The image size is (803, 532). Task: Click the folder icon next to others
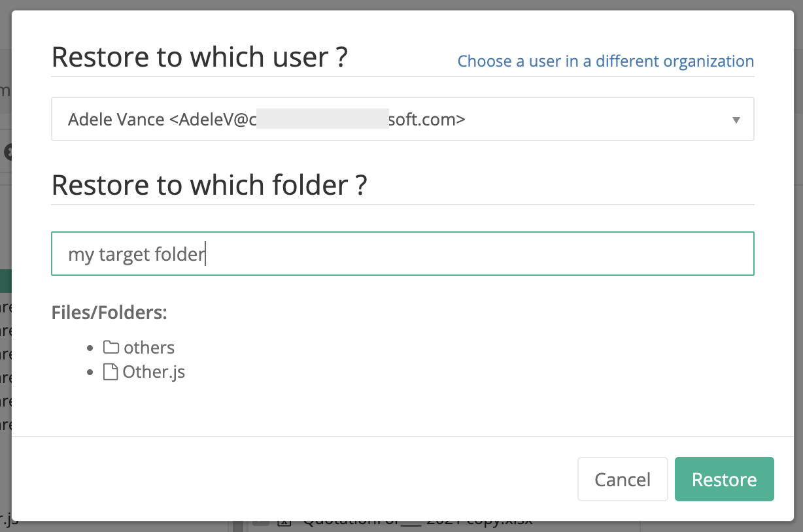click(112, 347)
